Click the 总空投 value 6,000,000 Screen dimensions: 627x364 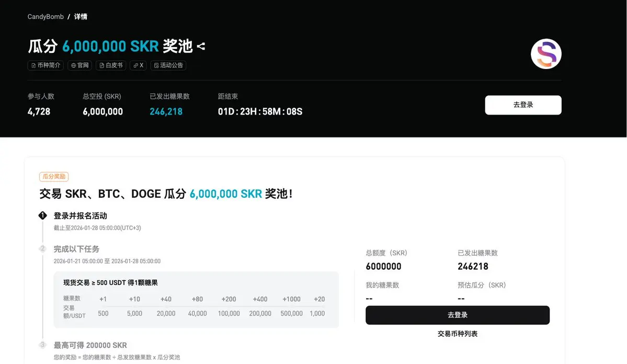[103, 111]
